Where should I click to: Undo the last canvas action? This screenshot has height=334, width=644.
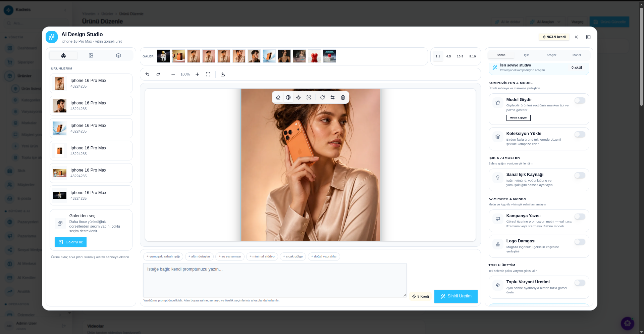coord(147,74)
